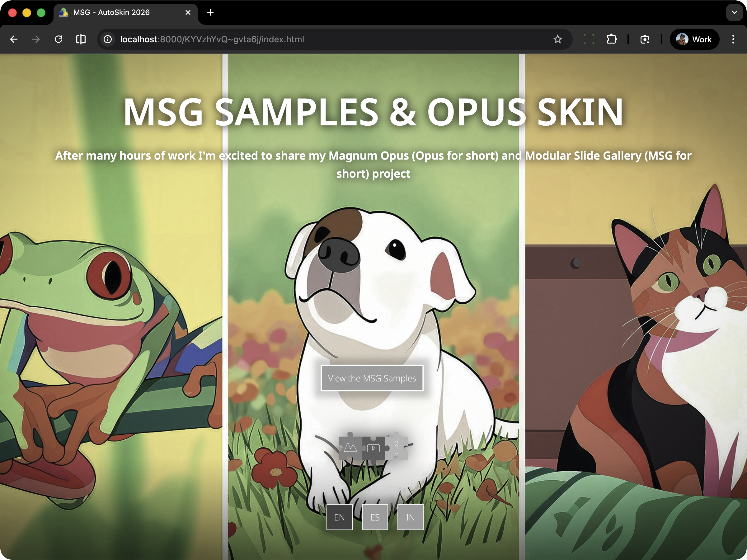
Task: Switch language to ES
Action: 375,517
